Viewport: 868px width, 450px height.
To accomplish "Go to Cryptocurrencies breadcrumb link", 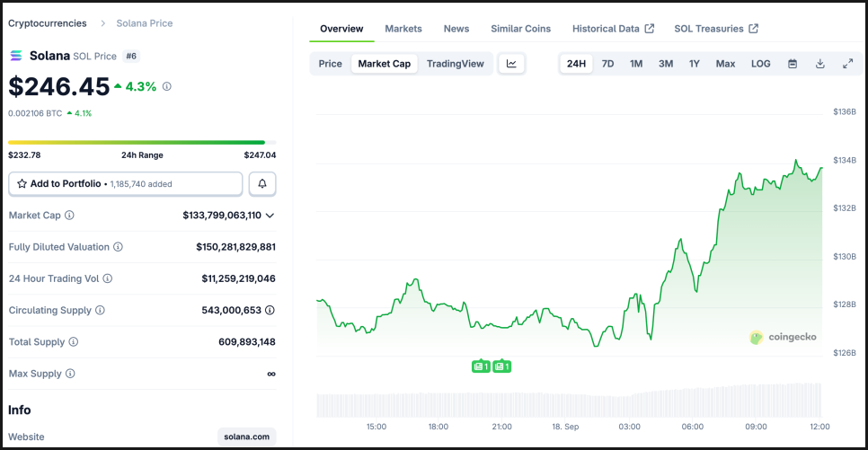I will 47,23.
